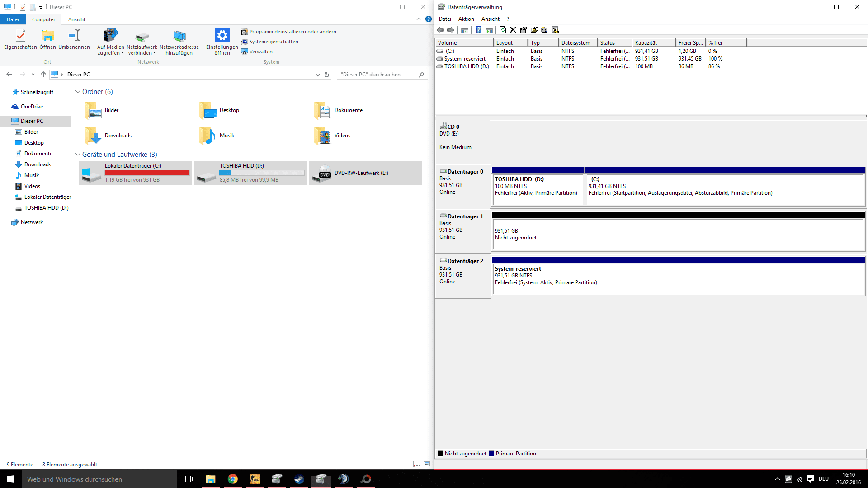The width and height of the screenshot is (868, 488).
Task: Open Einstellungen via the gear icon
Action: 222,35
